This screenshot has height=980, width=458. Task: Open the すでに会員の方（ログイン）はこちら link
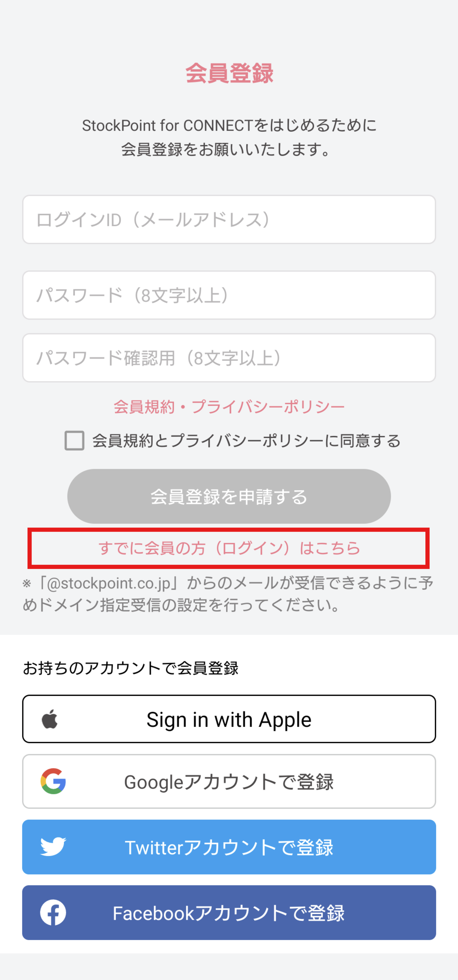pyautogui.click(x=229, y=548)
